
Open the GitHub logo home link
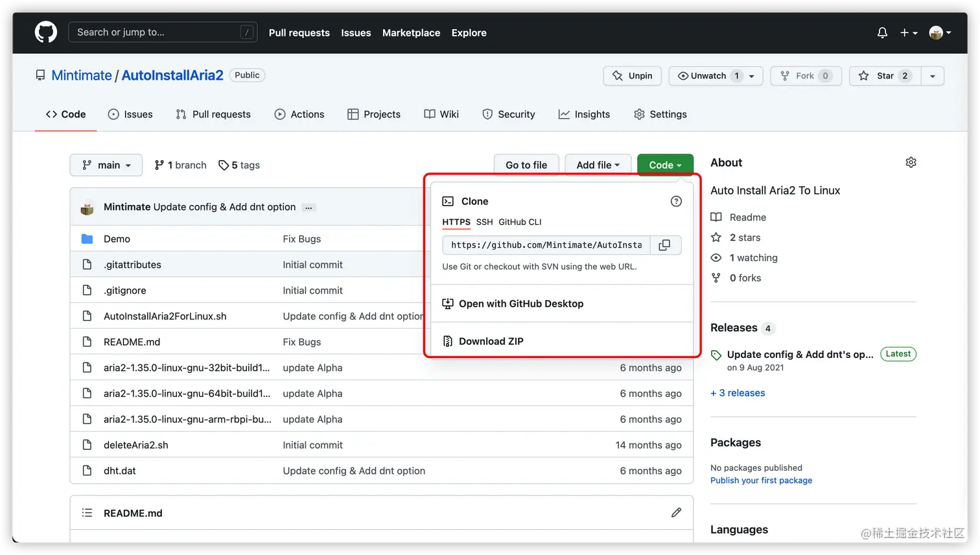click(46, 32)
